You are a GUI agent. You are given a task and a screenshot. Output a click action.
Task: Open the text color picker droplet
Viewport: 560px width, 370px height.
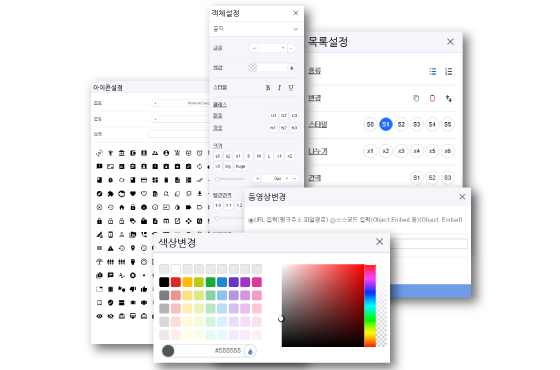(292, 68)
